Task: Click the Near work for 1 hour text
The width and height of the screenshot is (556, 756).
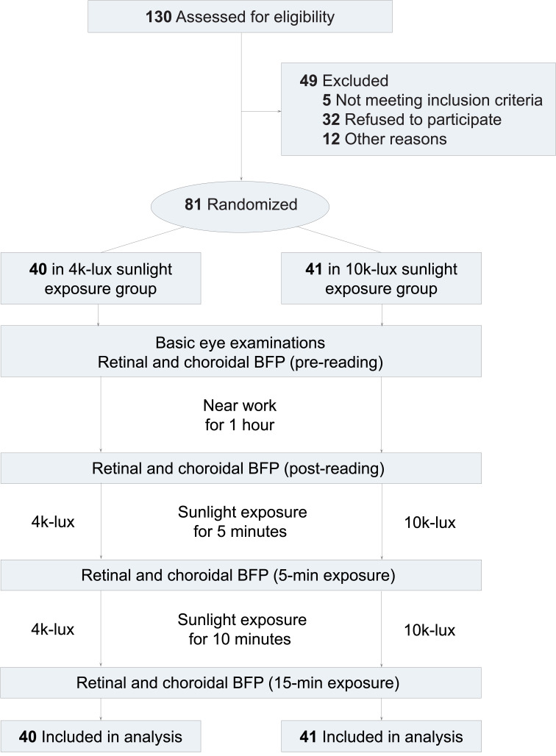Action: pos(241,415)
